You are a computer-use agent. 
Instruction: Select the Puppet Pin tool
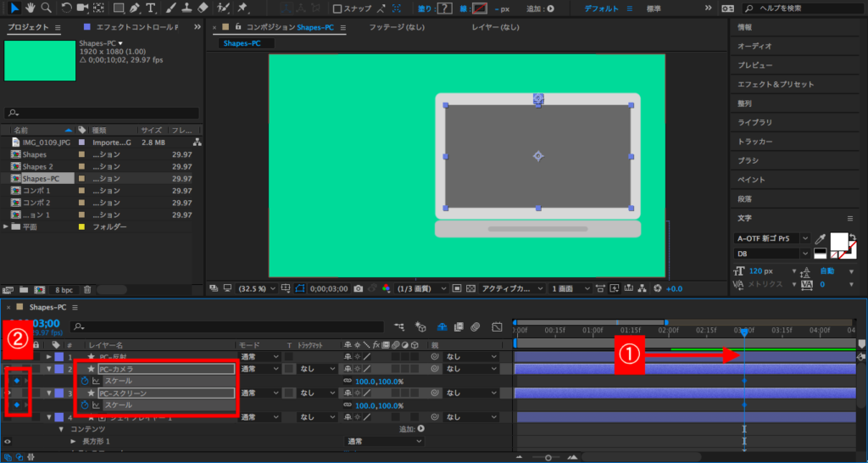click(x=242, y=8)
